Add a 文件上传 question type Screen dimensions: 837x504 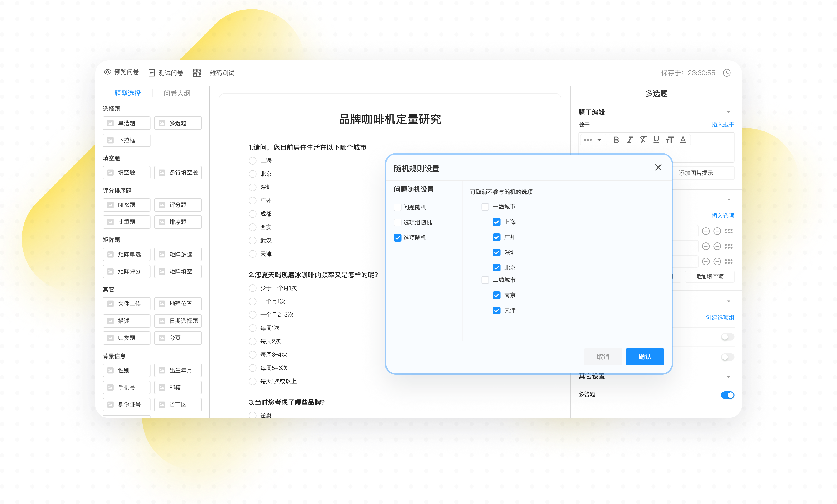click(126, 304)
